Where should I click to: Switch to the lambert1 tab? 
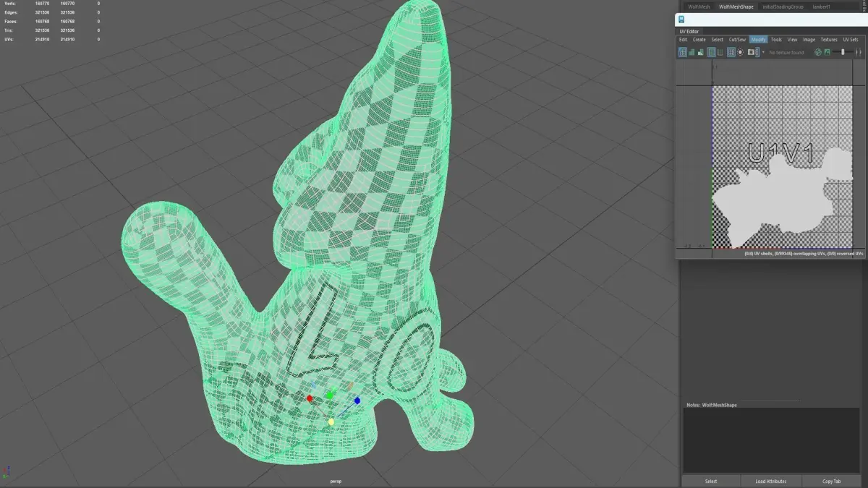(821, 7)
